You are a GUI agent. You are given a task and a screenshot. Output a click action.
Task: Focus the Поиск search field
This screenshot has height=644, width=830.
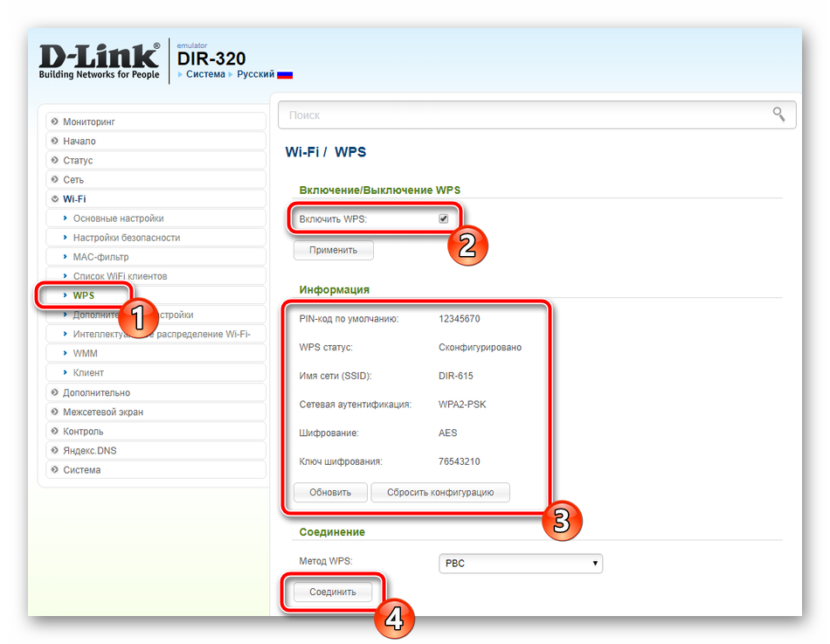(536, 115)
